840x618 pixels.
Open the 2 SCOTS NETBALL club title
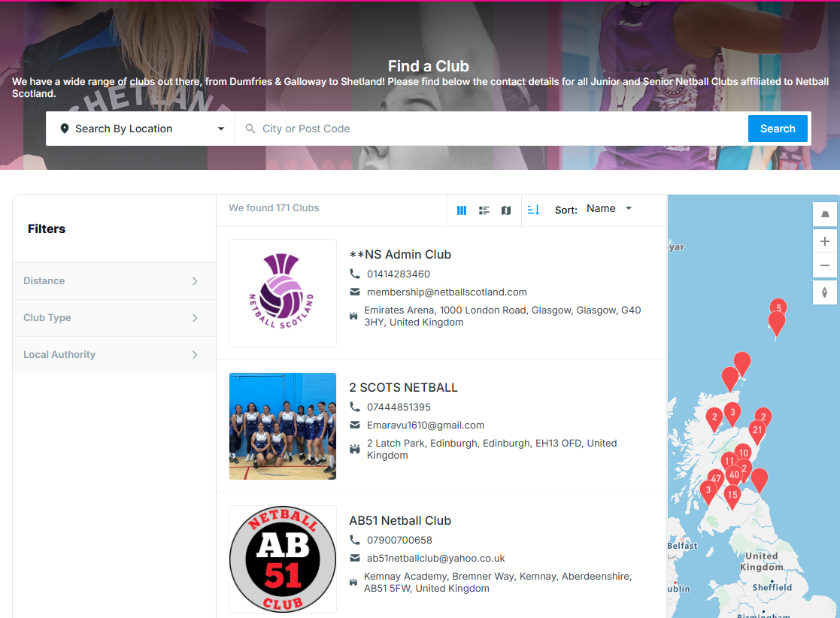403,388
